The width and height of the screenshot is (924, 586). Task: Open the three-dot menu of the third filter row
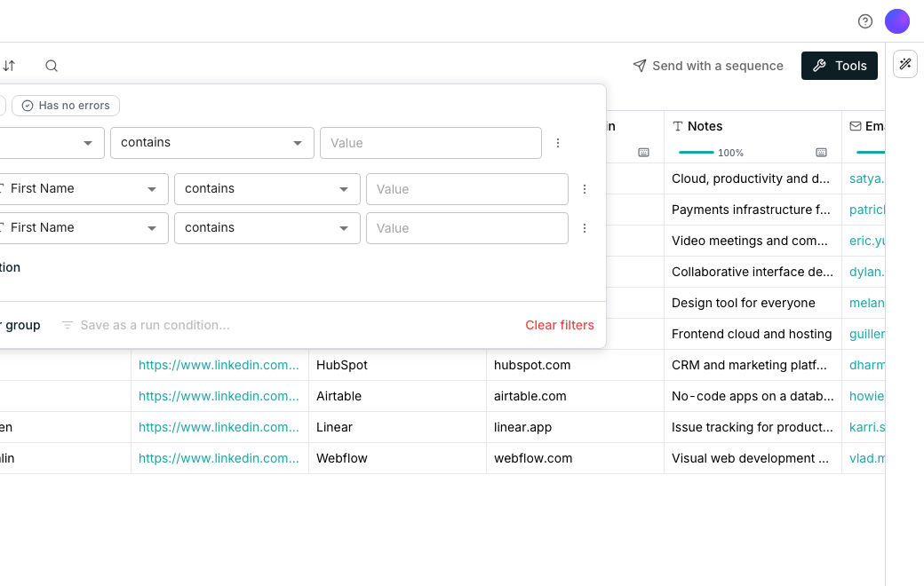pyautogui.click(x=585, y=228)
